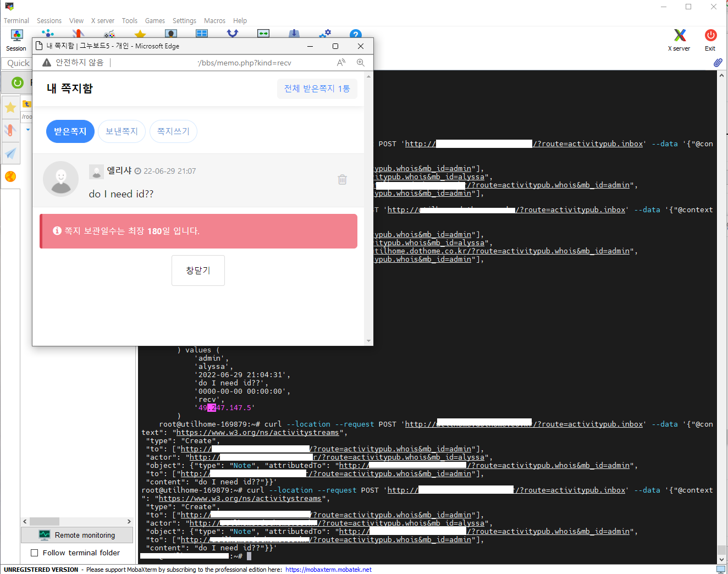This screenshot has width=728, height=574.
Task: Click the UNREGISTERED VERSION status text
Action: pos(41,570)
